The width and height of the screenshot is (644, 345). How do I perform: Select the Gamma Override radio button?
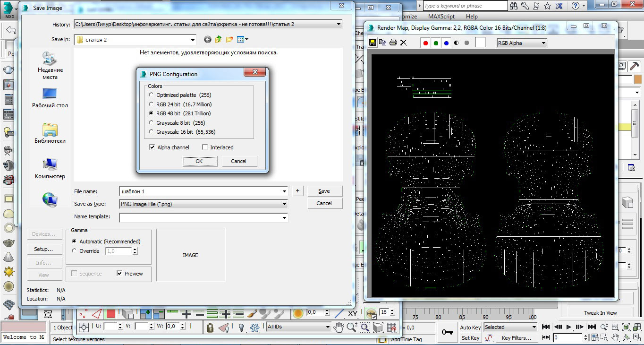coord(74,251)
